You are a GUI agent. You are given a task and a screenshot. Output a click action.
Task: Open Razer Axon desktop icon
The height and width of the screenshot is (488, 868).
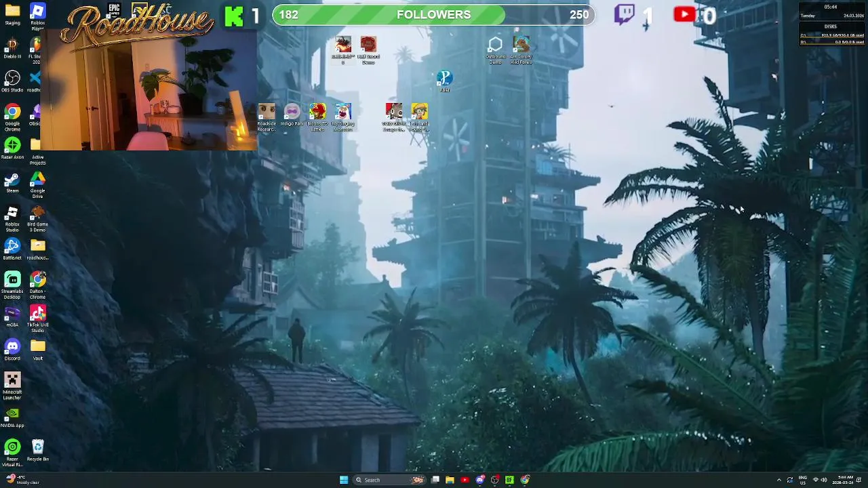click(x=12, y=148)
